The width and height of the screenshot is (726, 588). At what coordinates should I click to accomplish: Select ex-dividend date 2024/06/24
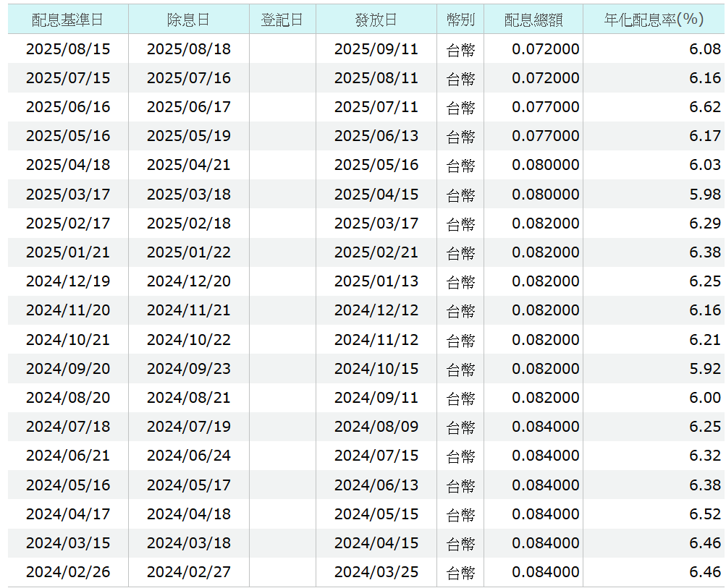189,456
